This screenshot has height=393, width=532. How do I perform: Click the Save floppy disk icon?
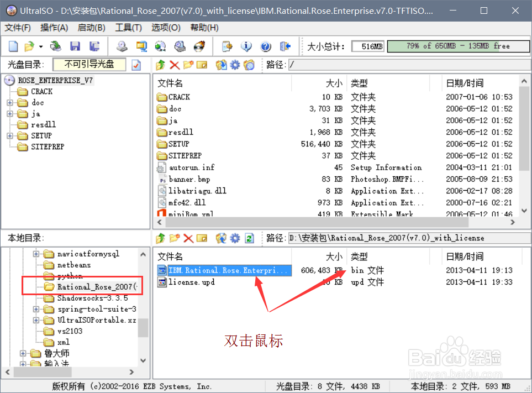(75, 46)
